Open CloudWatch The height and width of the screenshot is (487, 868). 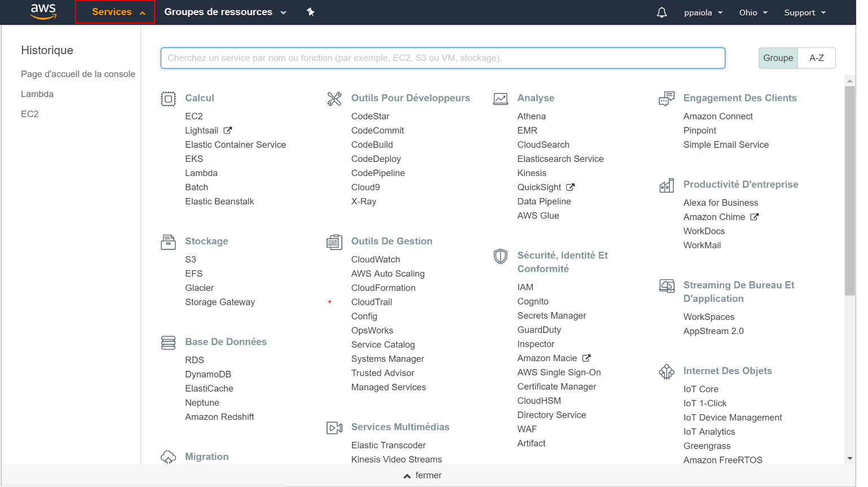click(x=376, y=260)
